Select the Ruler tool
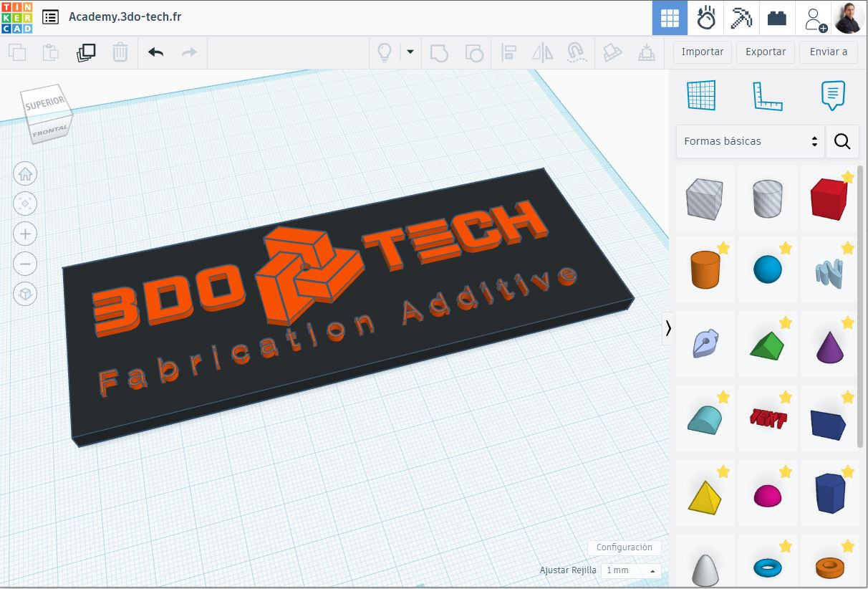Image resolution: width=868 pixels, height=589 pixels. tap(768, 96)
